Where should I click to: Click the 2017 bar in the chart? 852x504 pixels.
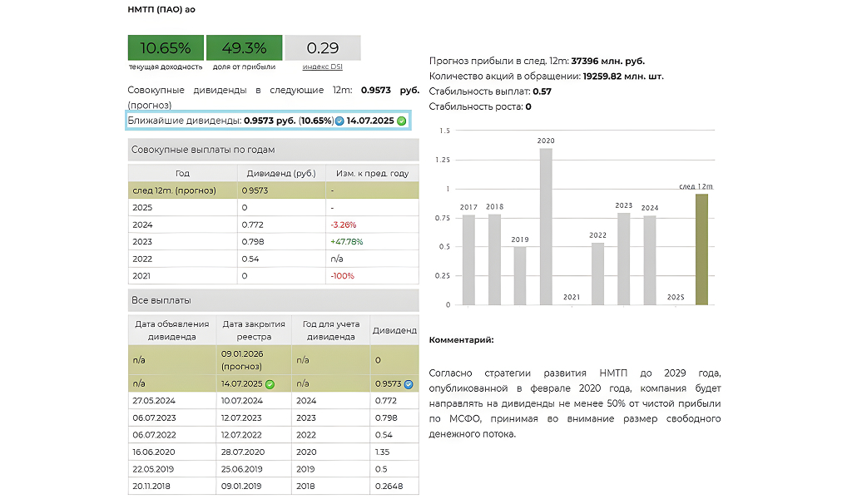[468, 259]
